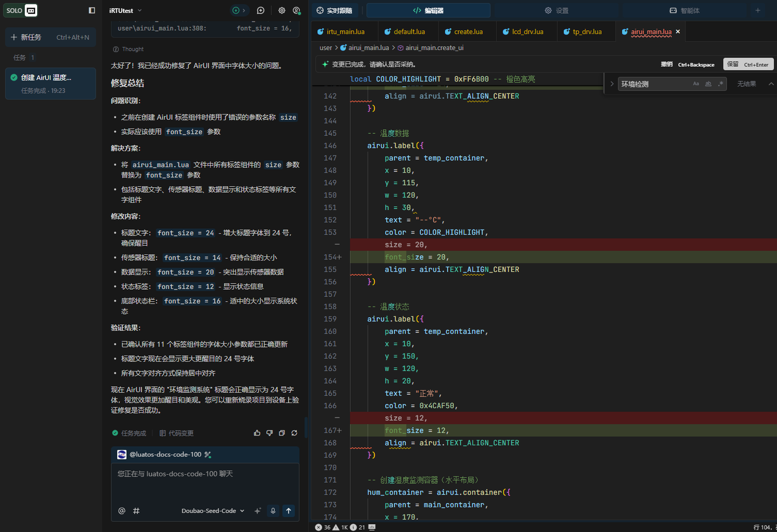Start a new task with 新任务 button

coord(50,37)
